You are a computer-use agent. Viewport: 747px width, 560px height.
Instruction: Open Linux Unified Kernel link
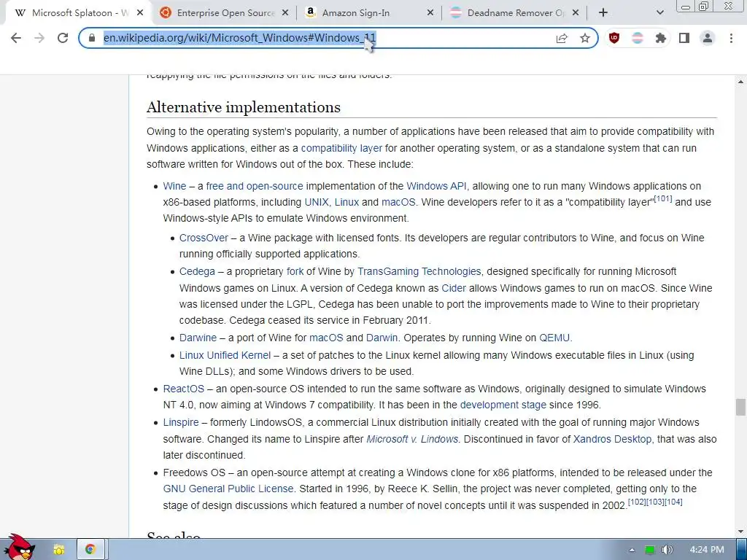(225, 356)
